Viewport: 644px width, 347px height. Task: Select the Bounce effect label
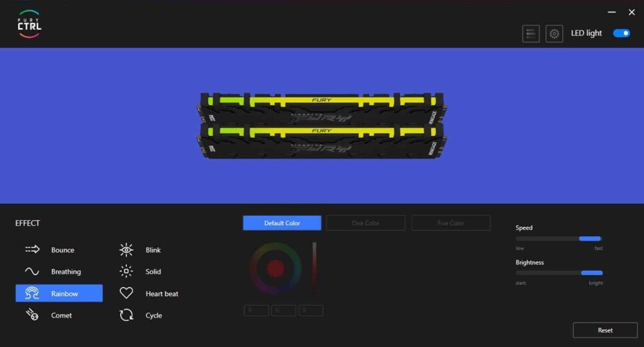pos(63,250)
